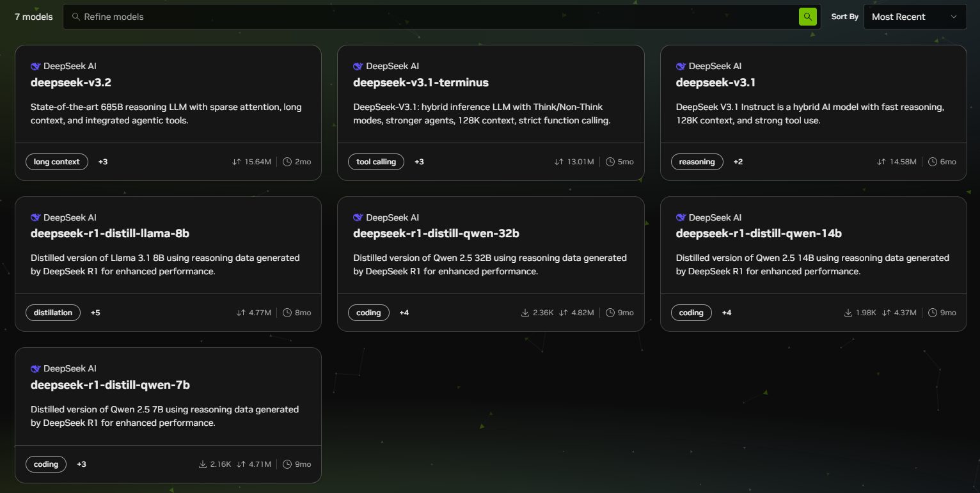The image size is (980, 493).
Task: Click the 2.36K downloads value
Action: click(x=543, y=313)
